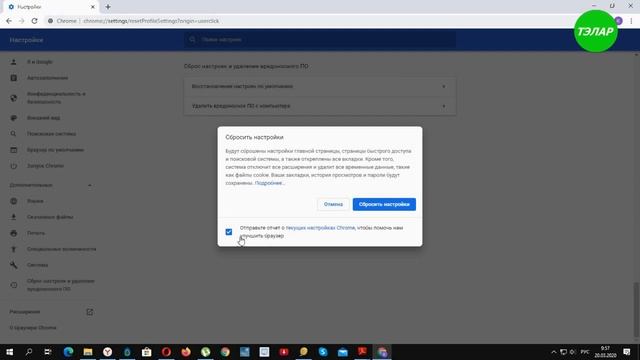The width and height of the screenshot is (640, 360).
Task: Click the accessibility icon for Специальные возможности
Action: click(13, 249)
